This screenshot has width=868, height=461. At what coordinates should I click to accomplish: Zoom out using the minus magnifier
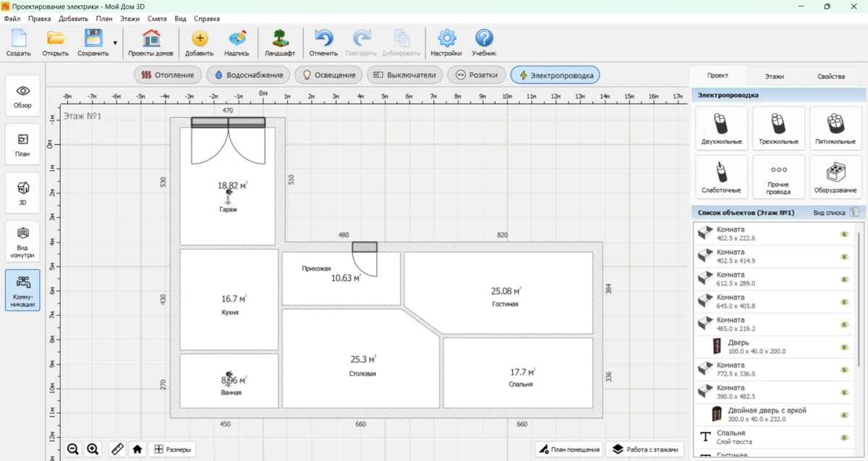[x=73, y=449]
